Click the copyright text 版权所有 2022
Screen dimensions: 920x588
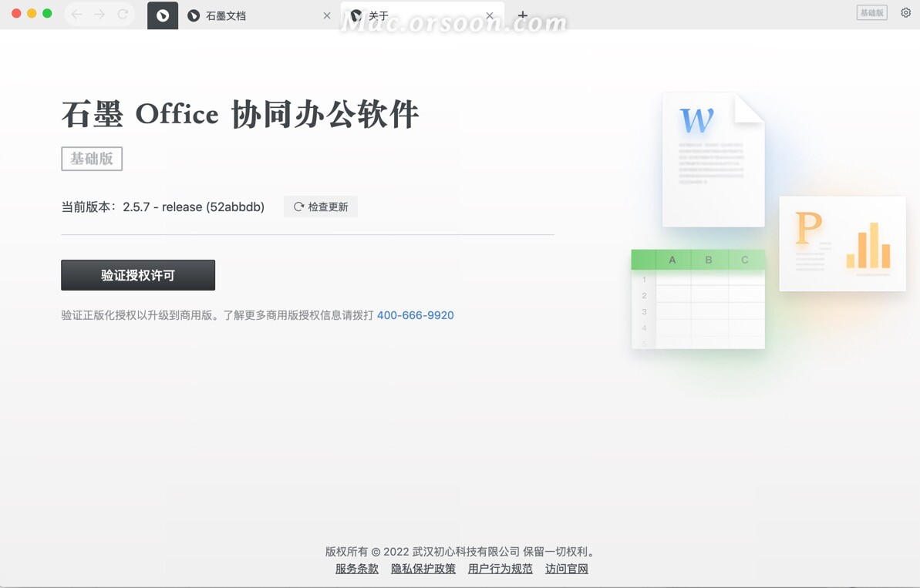tap(460, 552)
